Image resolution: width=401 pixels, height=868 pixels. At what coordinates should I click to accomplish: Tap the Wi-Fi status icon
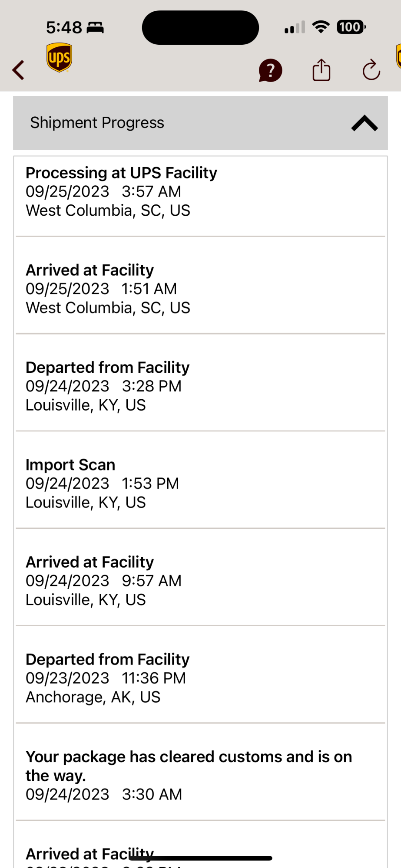321,27
